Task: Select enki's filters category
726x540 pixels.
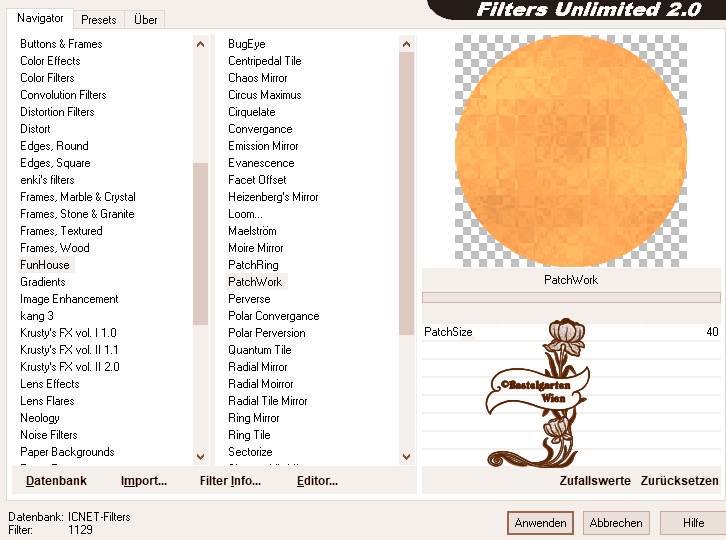Action: 47,180
